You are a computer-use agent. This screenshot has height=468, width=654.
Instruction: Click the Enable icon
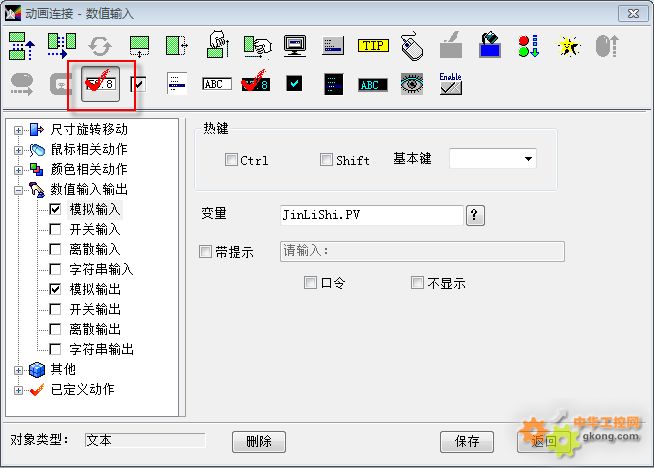click(450, 84)
